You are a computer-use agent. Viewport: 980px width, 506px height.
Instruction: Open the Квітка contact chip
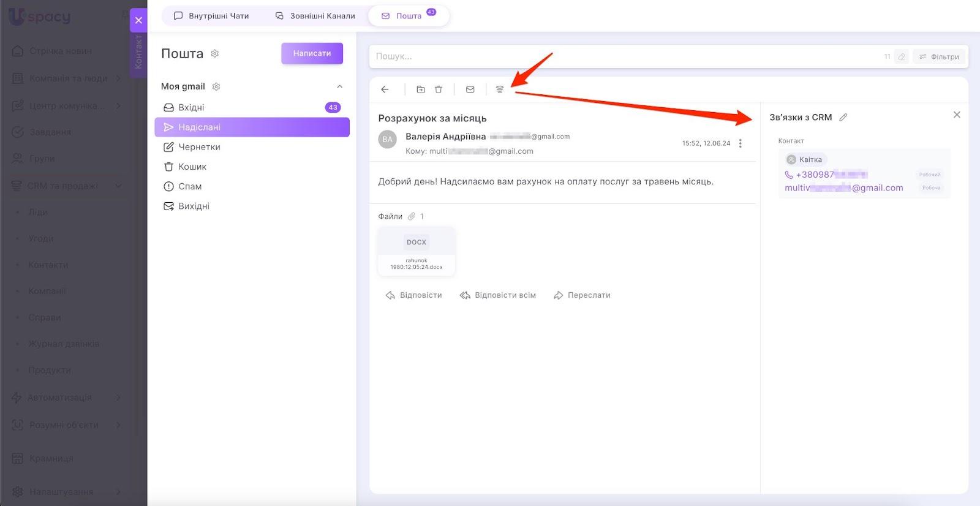tap(806, 160)
